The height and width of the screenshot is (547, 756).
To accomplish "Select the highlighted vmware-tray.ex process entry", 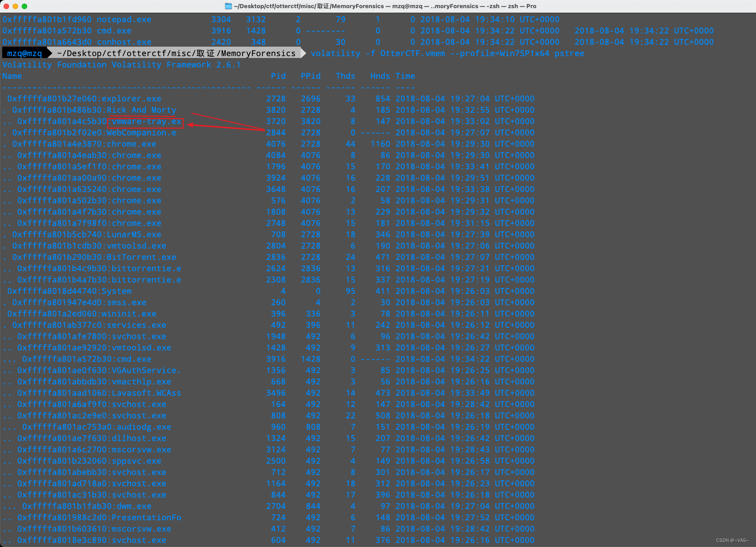I will (x=145, y=121).
